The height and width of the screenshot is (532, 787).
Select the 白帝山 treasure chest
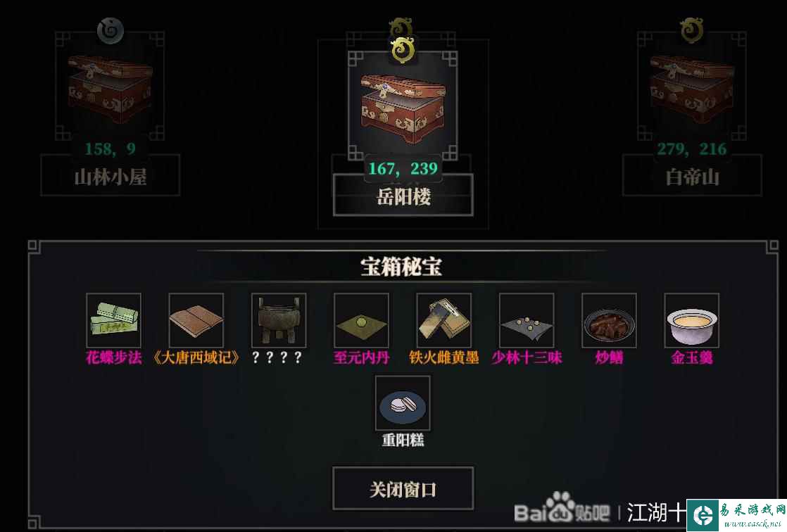click(692, 87)
